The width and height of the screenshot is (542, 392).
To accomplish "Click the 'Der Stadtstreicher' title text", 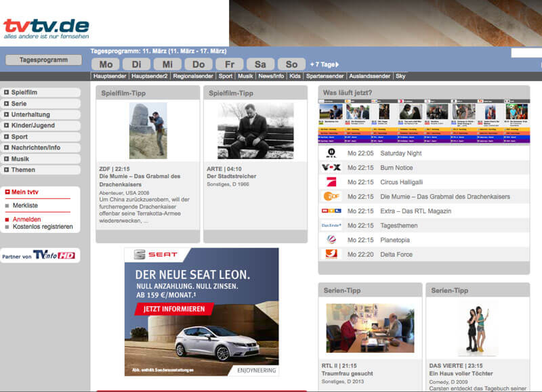I will click(x=232, y=176).
